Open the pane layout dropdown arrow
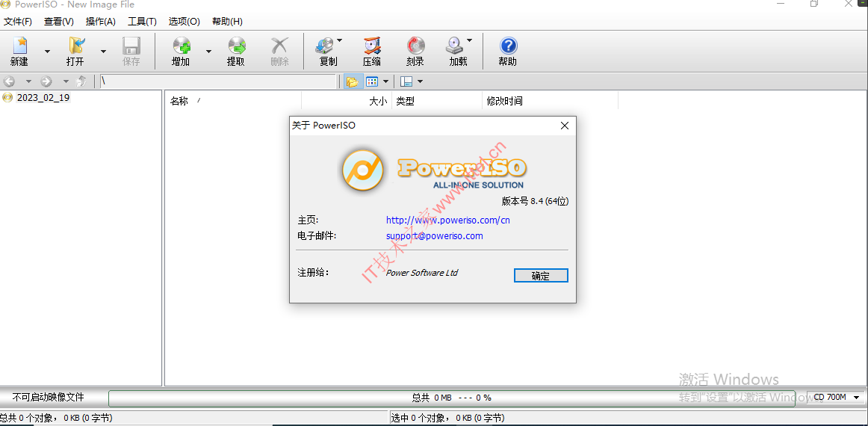The image size is (868, 426). pos(420,81)
